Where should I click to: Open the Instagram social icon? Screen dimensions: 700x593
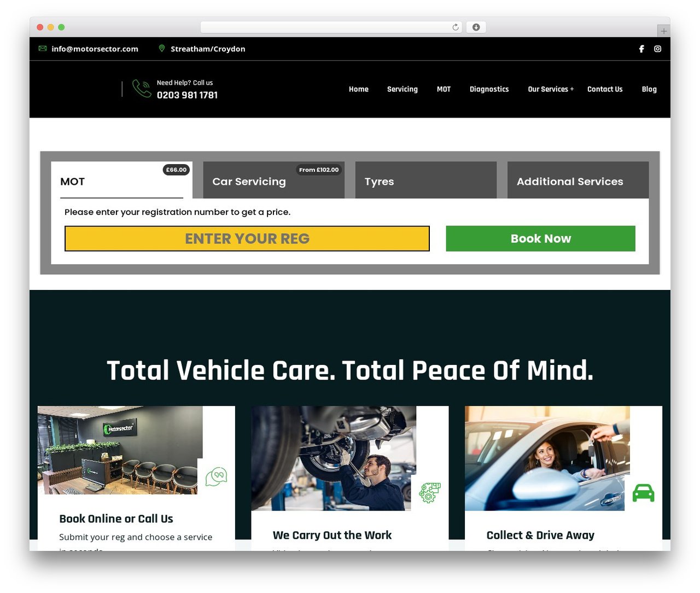point(658,49)
